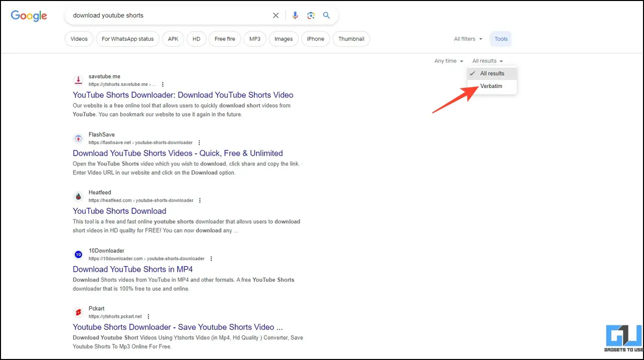Image resolution: width=644 pixels, height=360 pixels.
Task: Click the FlashSave site favicon
Action: (x=78, y=139)
